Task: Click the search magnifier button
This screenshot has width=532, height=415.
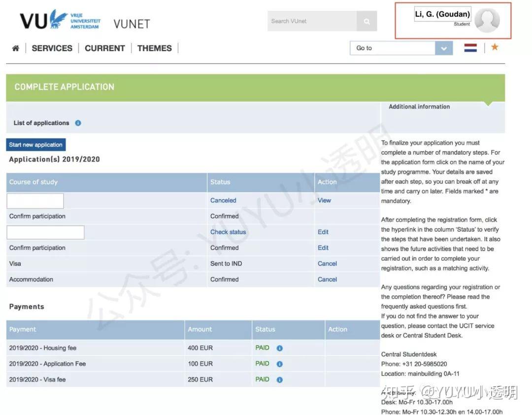Action: click(367, 21)
